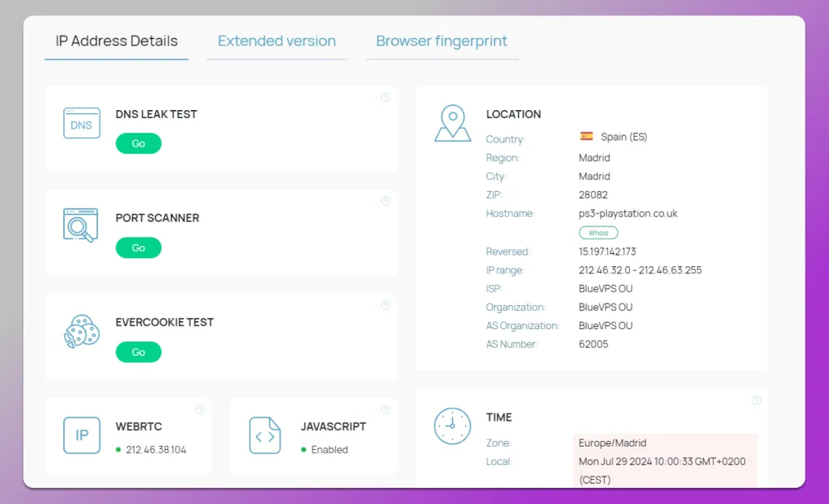Open help for WebRTC card

click(x=201, y=409)
